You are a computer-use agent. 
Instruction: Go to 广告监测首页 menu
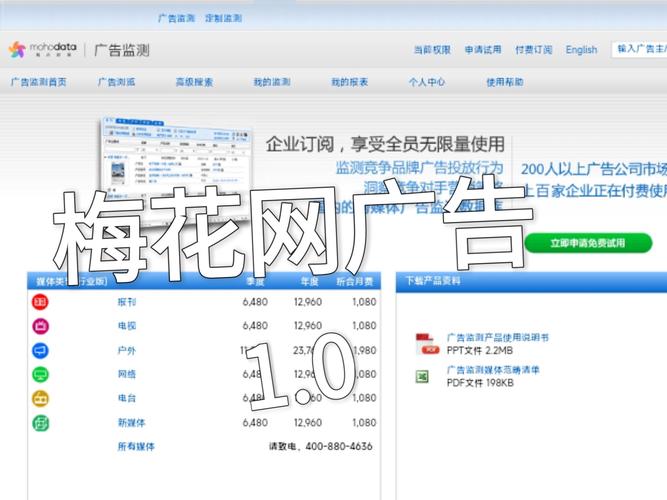(39, 82)
